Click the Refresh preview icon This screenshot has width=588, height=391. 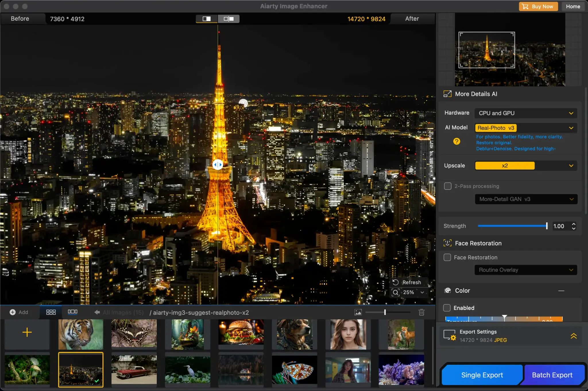tap(396, 282)
